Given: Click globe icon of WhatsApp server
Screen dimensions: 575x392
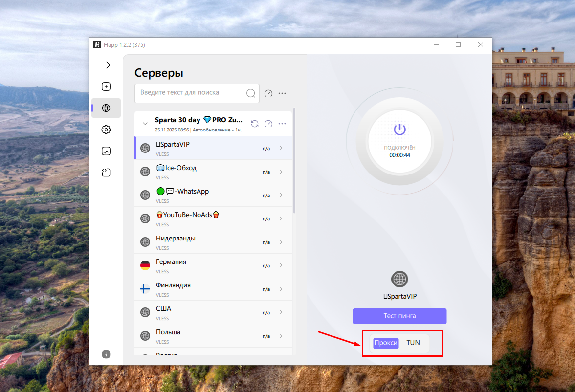Looking at the screenshot, I should [145, 195].
